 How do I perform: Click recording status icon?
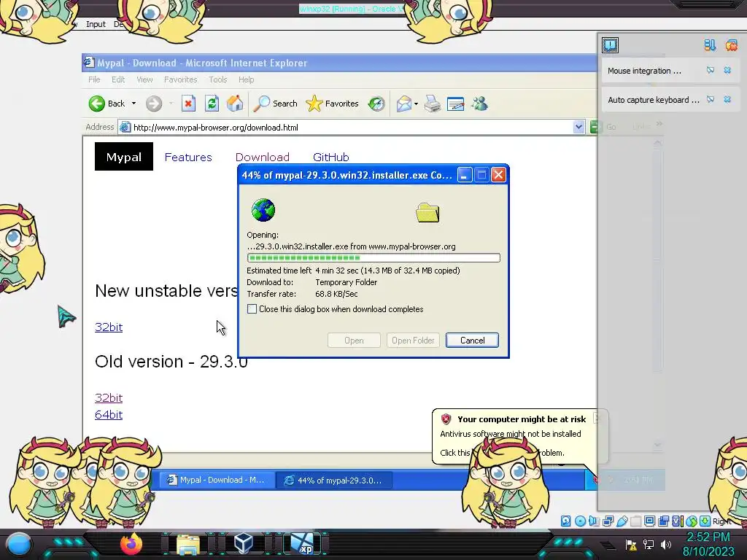pyautogui.click(x=664, y=521)
